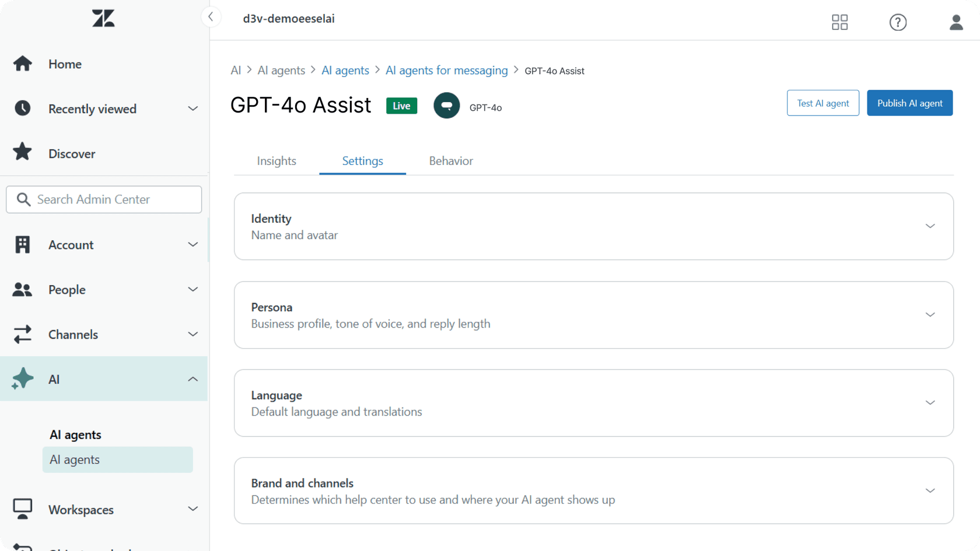Expand the Identity section
The image size is (980, 551).
pyautogui.click(x=930, y=226)
